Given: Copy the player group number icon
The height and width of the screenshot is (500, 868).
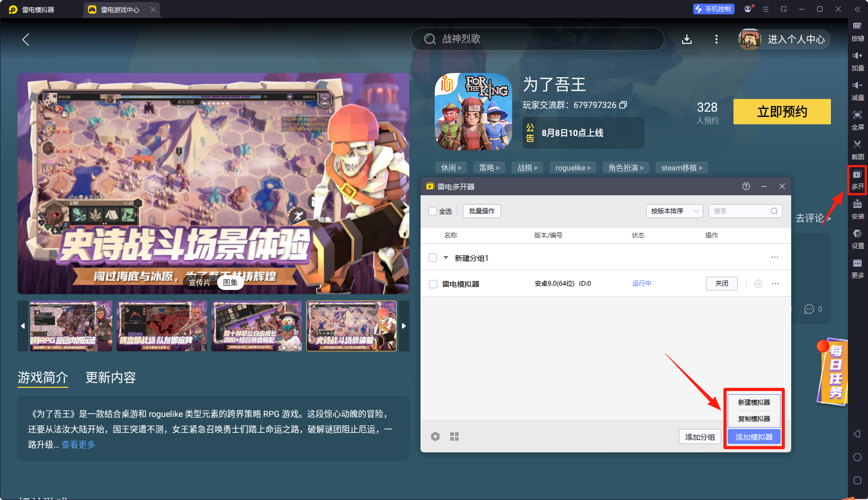Looking at the screenshot, I should (x=623, y=105).
